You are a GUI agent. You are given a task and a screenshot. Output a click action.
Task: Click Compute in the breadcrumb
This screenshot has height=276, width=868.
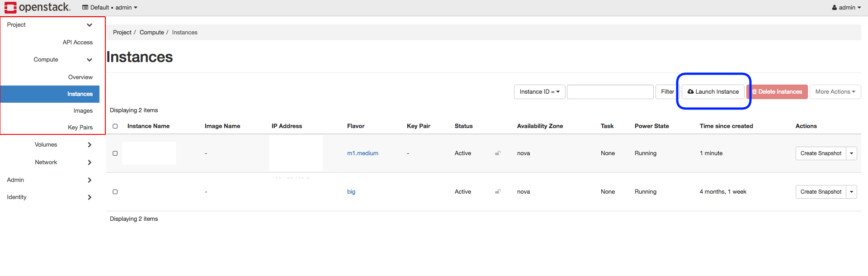[x=152, y=33]
